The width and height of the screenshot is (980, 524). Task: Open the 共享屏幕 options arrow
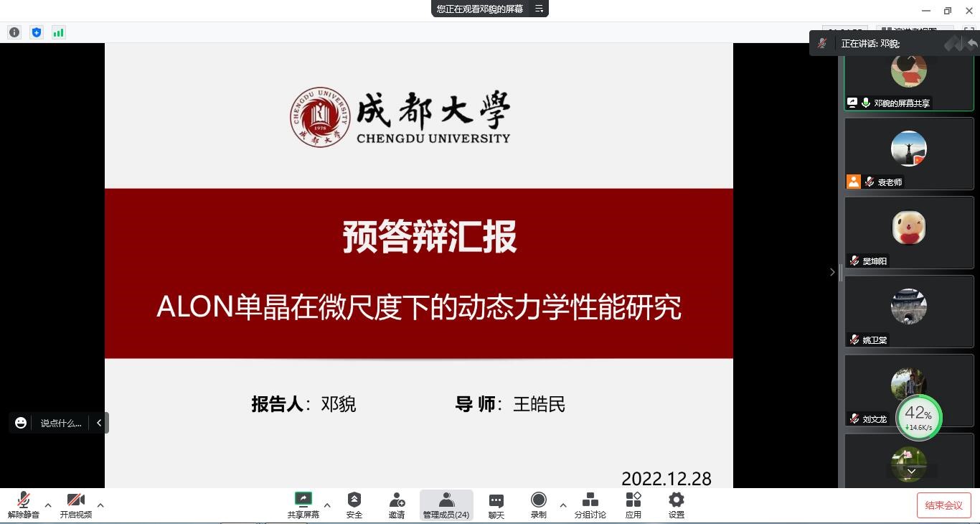[327, 505]
